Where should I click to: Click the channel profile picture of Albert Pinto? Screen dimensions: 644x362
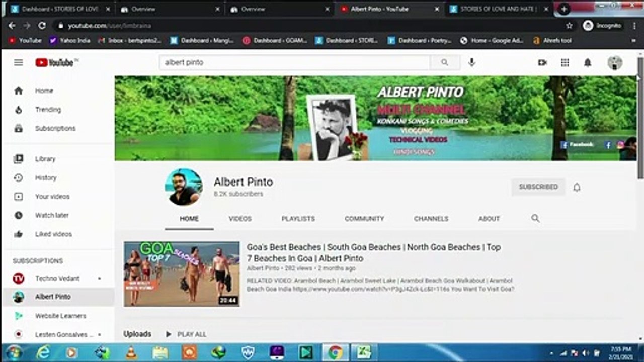pos(184,187)
